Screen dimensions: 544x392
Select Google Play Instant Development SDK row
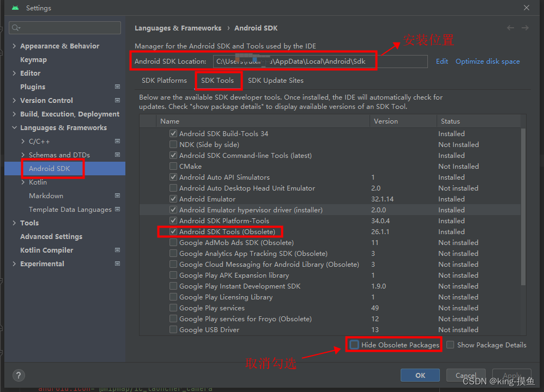click(330, 286)
